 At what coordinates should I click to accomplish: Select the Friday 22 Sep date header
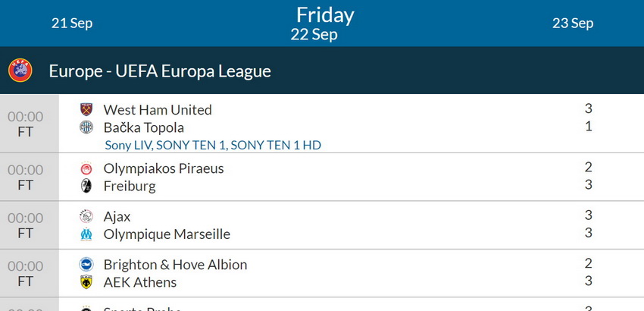324,23
